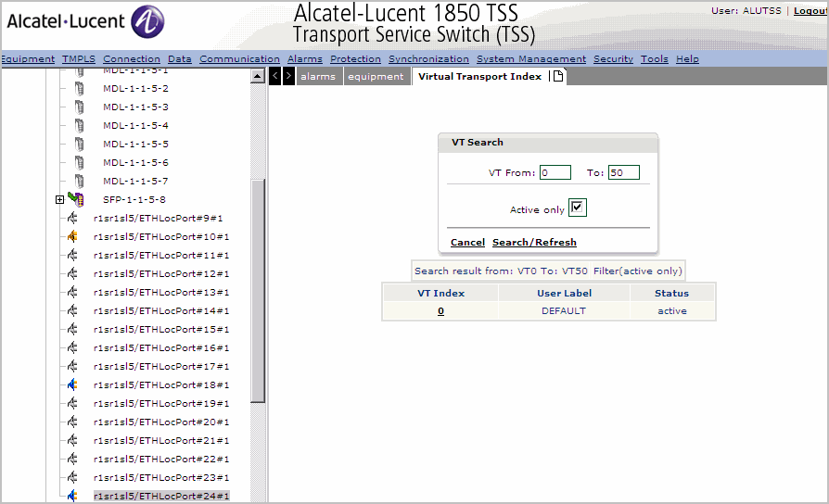Open the Communication menu

(239, 58)
